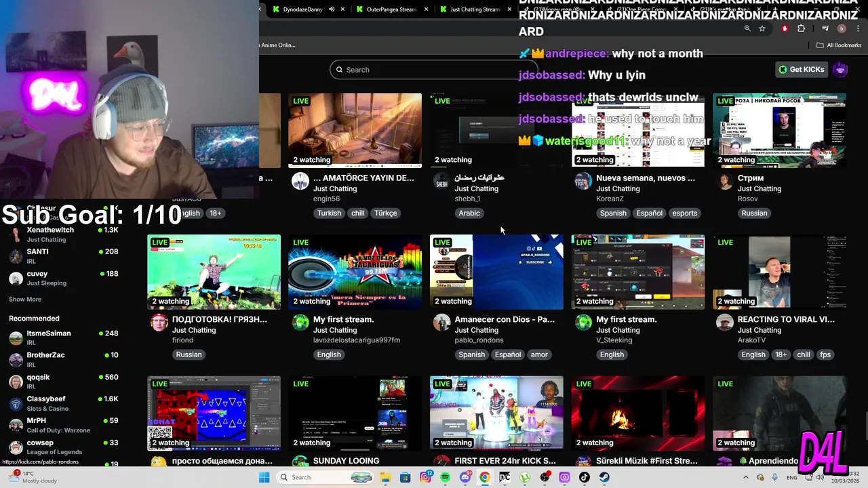Click the microphone icon in system tray
The image size is (868, 488).
[775, 477]
